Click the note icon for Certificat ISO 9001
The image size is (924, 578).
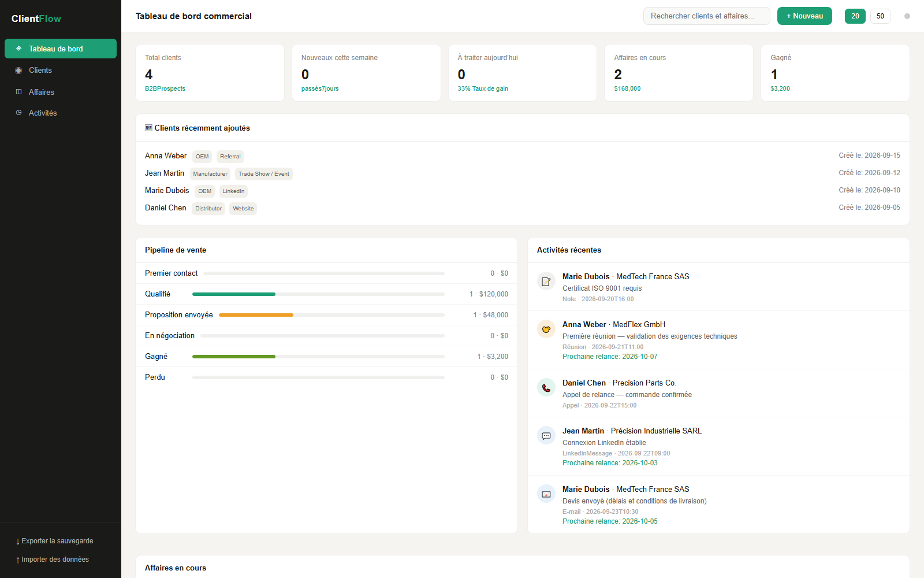[x=546, y=281]
